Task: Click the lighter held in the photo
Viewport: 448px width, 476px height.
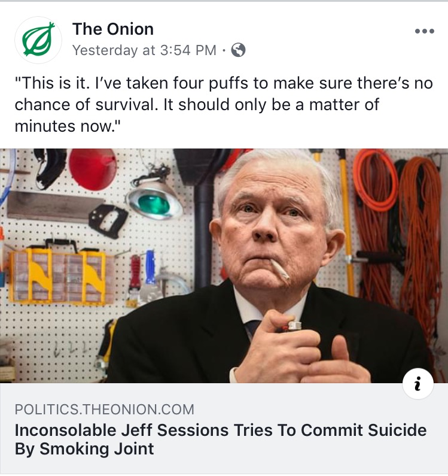Action: click(x=290, y=327)
